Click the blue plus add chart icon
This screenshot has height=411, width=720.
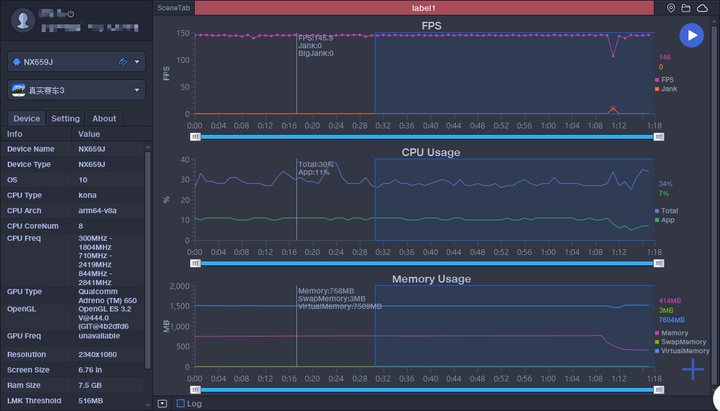[693, 370]
